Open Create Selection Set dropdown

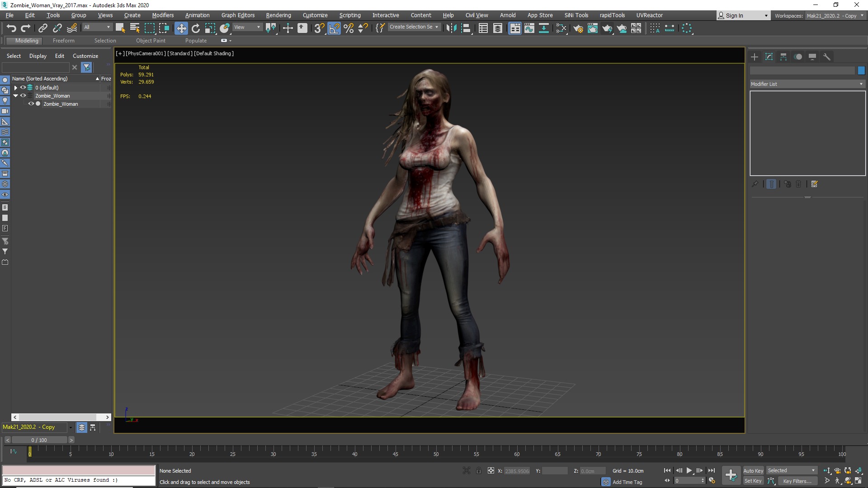tap(414, 27)
